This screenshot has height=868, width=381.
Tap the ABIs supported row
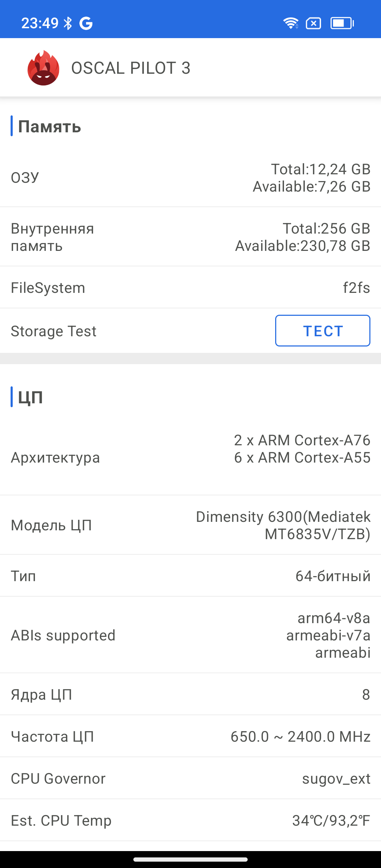pyautogui.click(x=190, y=635)
